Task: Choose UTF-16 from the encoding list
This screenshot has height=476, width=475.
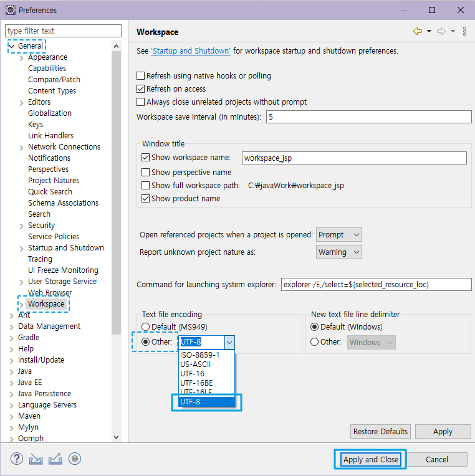Action: (206, 374)
